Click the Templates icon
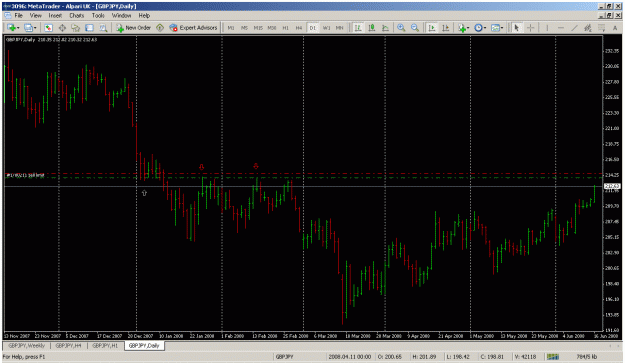The width and height of the screenshot is (625, 363). pos(495,27)
